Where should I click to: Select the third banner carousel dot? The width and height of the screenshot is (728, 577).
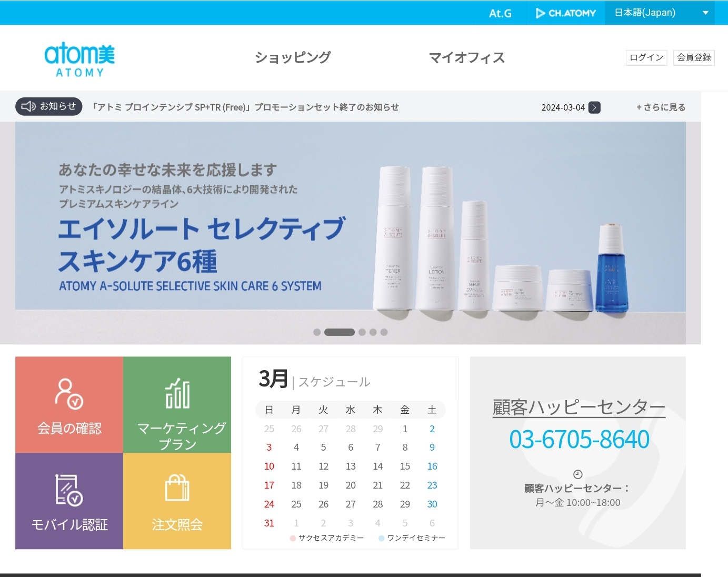pos(362,332)
